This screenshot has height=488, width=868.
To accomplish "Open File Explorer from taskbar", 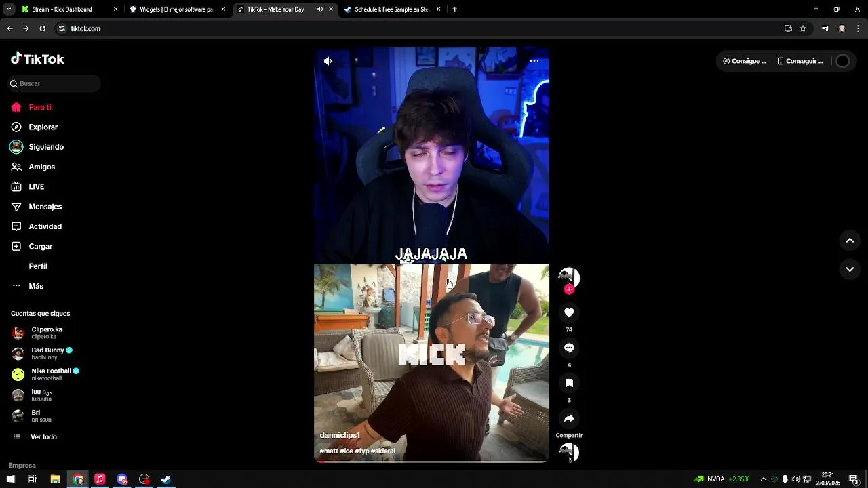I will 56,479.
